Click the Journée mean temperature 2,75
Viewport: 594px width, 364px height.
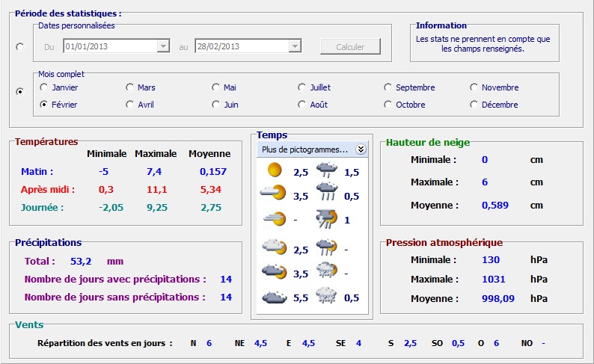point(211,208)
